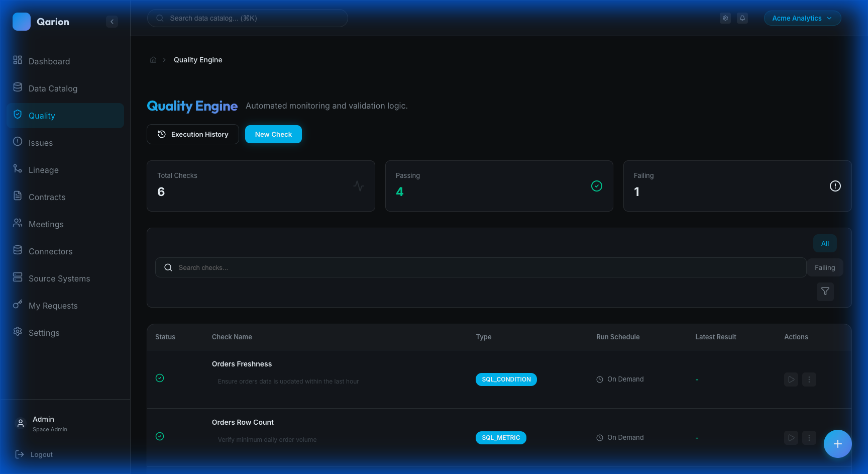Run the Orders Freshness check
This screenshot has height=474, width=868.
click(791, 380)
